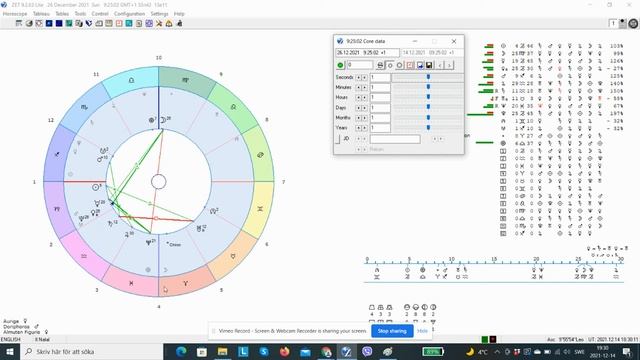Click the right chevron button in Core data
Viewport: 640px width, 360px height.
coord(449,65)
